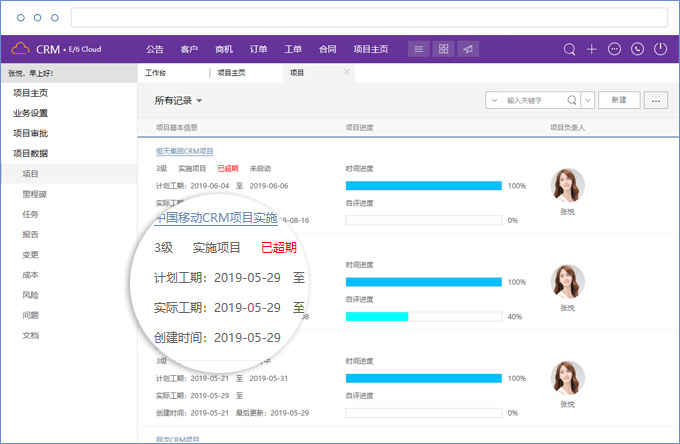
Task: Open dropdown left of keyword search box
Action: [495, 100]
